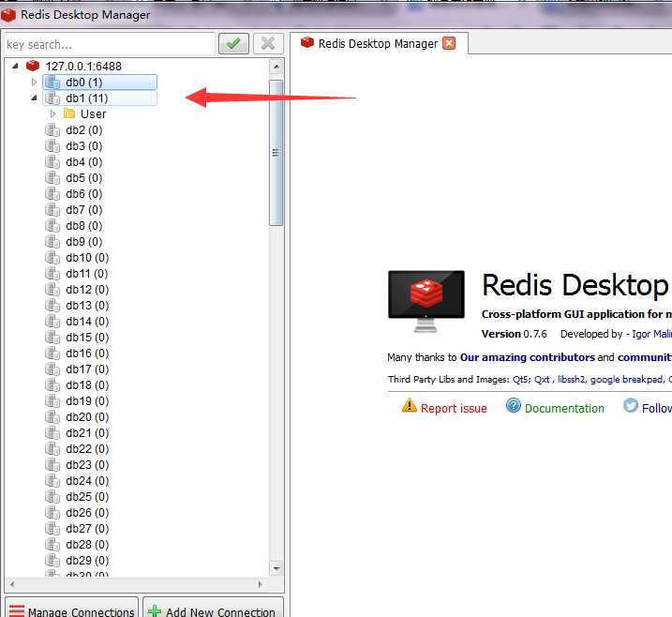Click the tree vertical scrollbar up arrow
672x617 pixels.
(276, 67)
